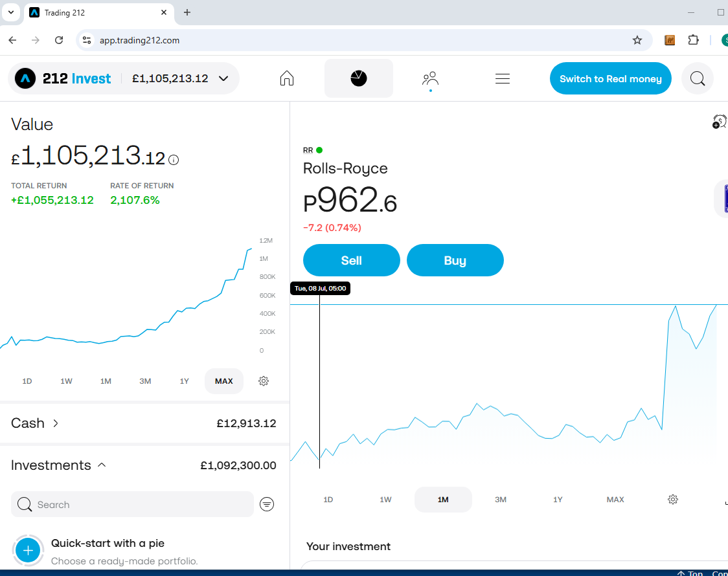Select 1Y range on portfolio chart
Screen dimensions: 728x576
click(x=185, y=381)
